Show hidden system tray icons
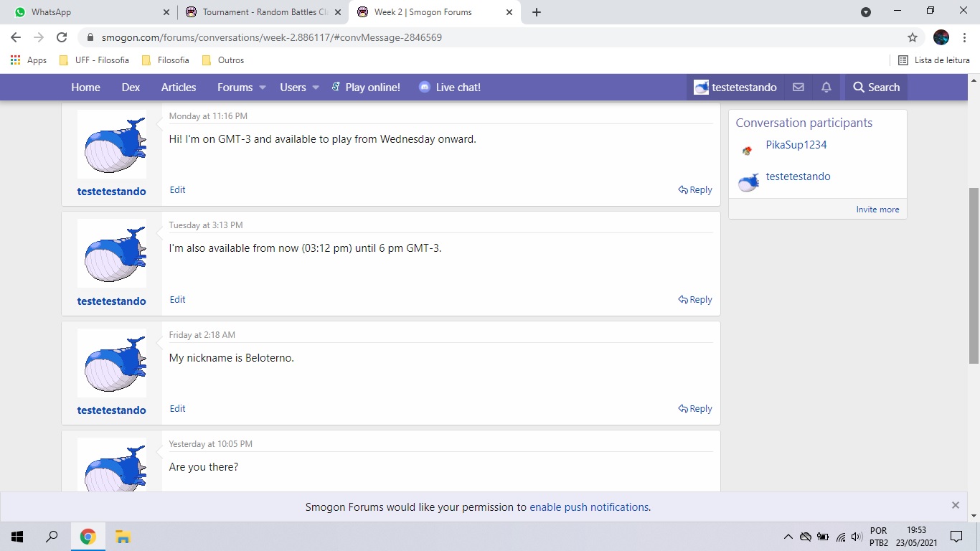The image size is (980, 551). pos(788,537)
